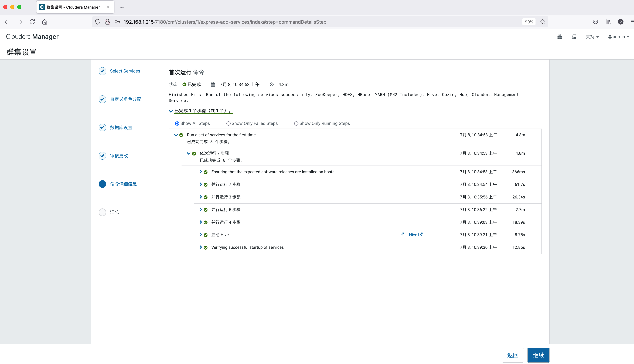Bookmark this page with the star icon

(x=542, y=22)
